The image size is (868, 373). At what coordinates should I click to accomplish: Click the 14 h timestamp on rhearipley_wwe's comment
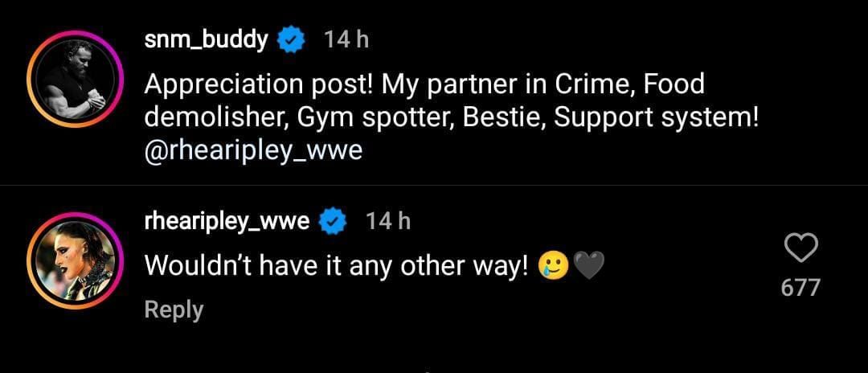[x=387, y=222]
